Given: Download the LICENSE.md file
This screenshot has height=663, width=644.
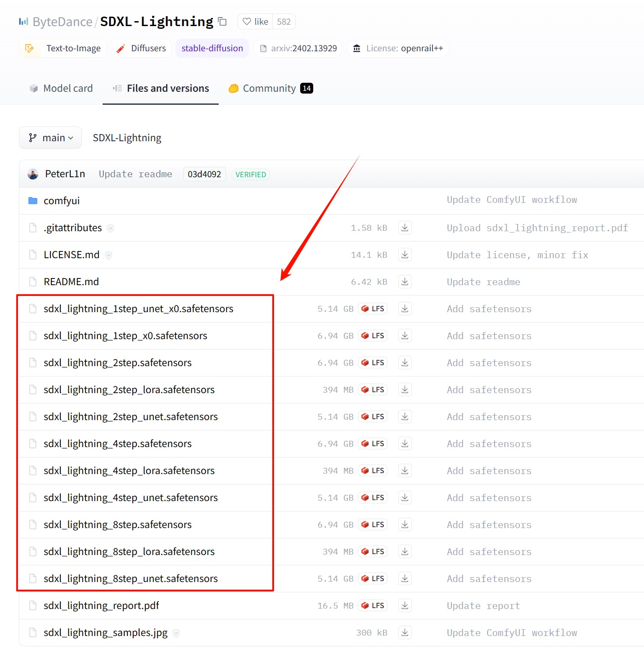Looking at the screenshot, I should tap(405, 255).
